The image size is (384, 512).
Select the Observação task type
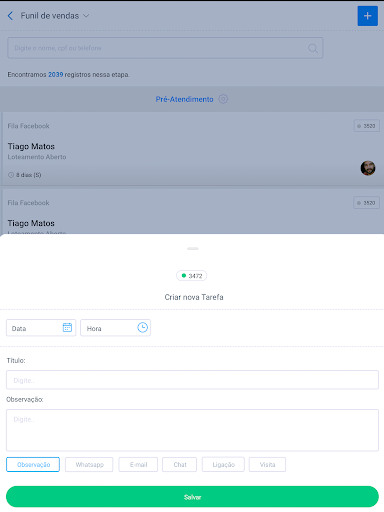pos(33,464)
